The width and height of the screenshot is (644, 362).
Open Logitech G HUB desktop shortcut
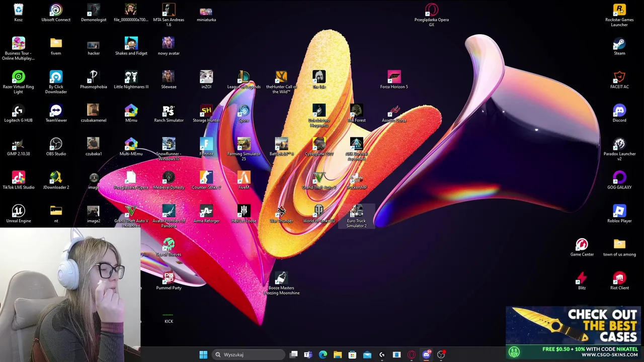[18, 114]
